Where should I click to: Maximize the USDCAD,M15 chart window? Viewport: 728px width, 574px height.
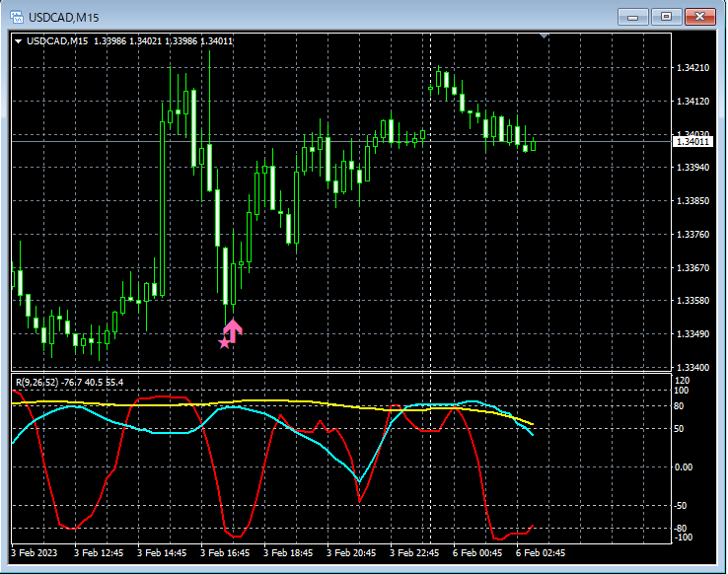(666, 17)
